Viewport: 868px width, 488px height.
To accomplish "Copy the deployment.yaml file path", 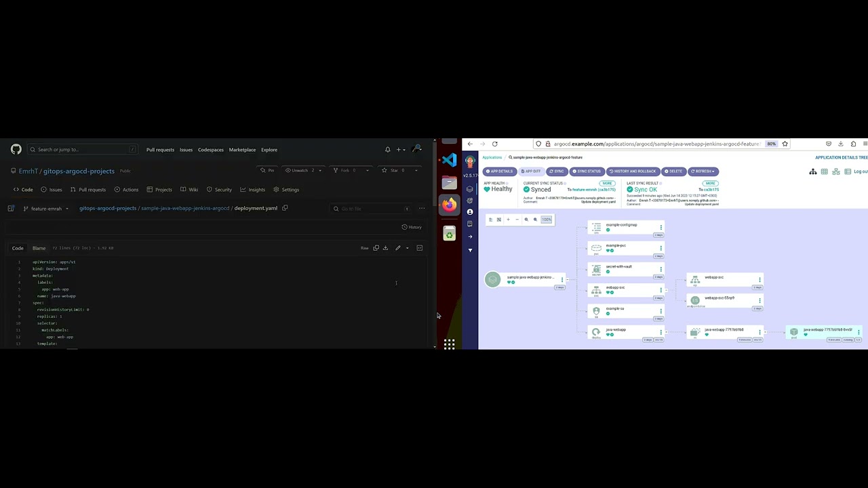I will [x=285, y=208].
